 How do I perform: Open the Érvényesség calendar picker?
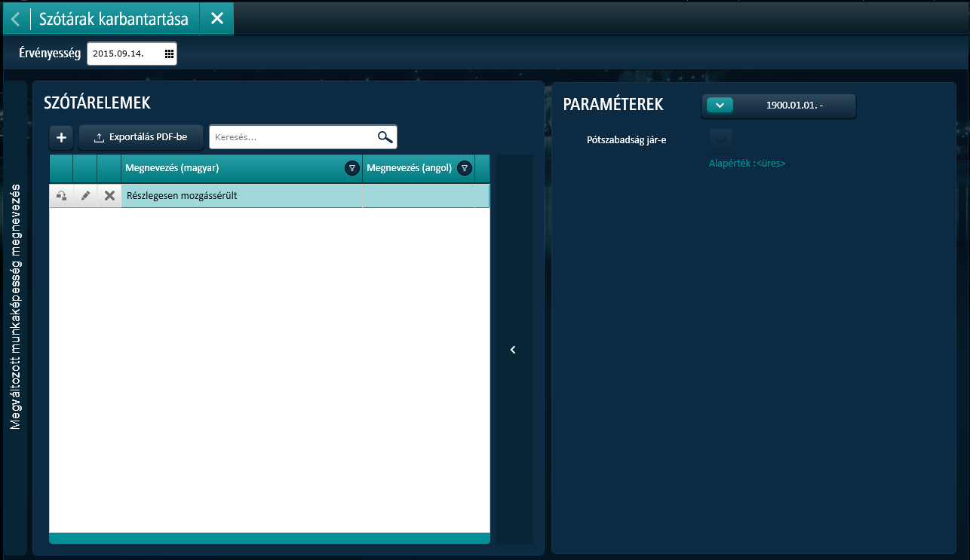point(169,54)
